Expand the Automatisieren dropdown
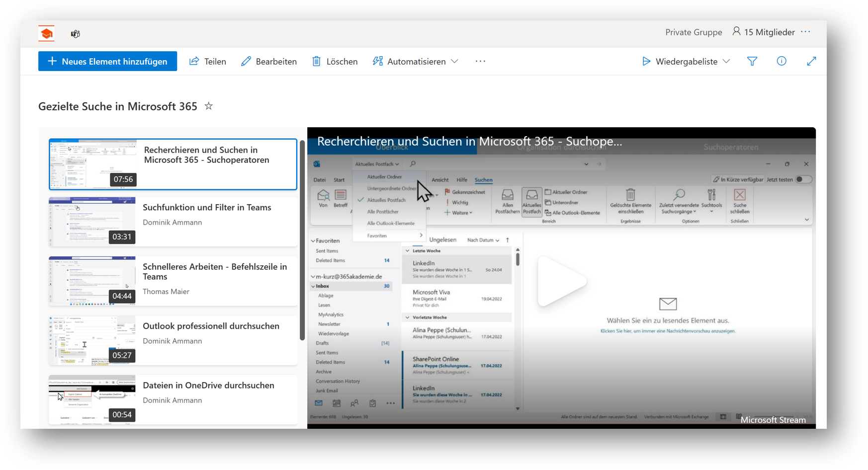 point(416,61)
